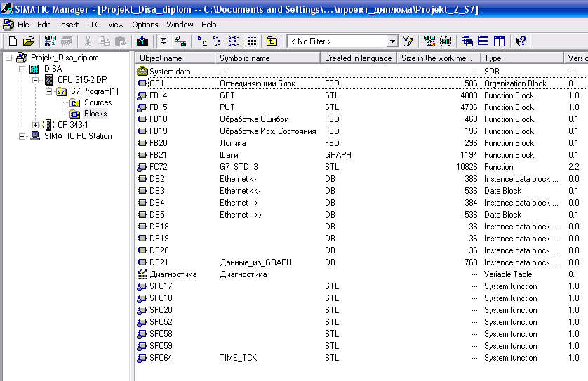Click the grayed-out Copy icon
This screenshot has width=588, height=381.
[x=105, y=41]
